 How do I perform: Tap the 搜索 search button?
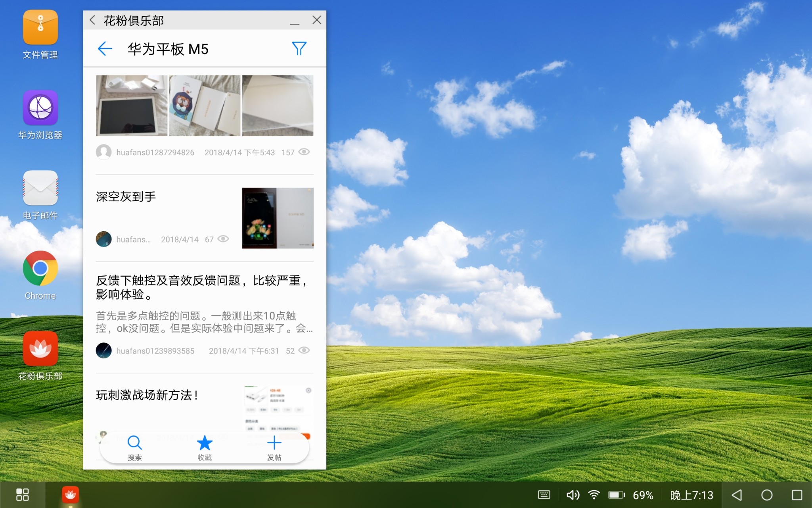tap(134, 448)
